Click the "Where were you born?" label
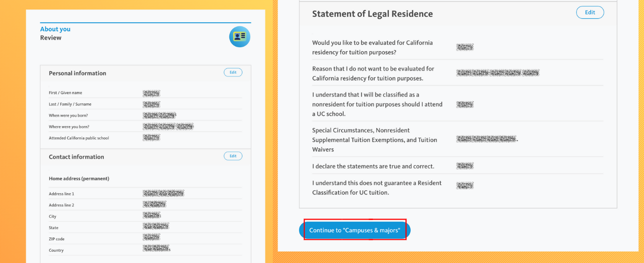This screenshot has width=644, height=263. click(x=69, y=127)
